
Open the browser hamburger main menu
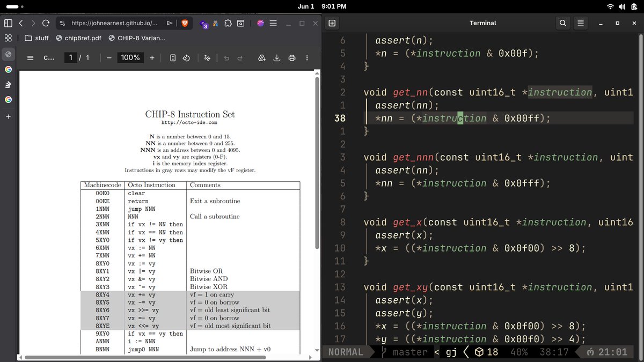point(273,23)
